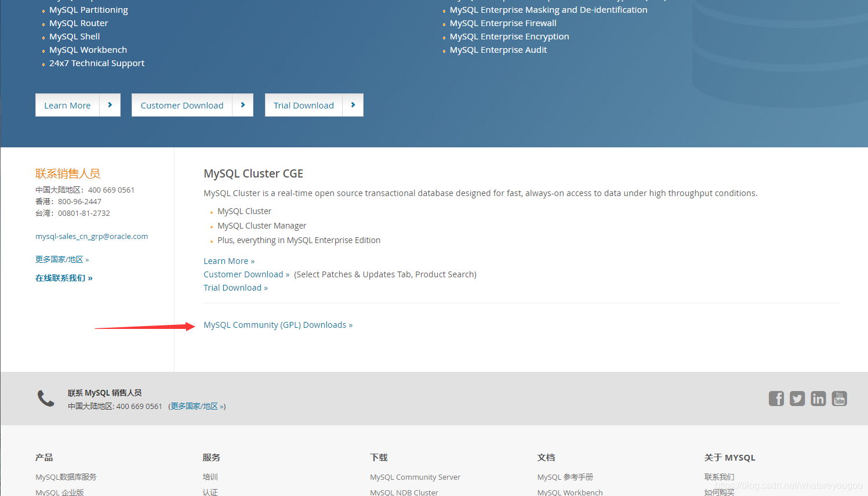The image size is (868, 496).
Task: Open 更多国家/地区 link in the sidebar
Action: pos(62,259)
